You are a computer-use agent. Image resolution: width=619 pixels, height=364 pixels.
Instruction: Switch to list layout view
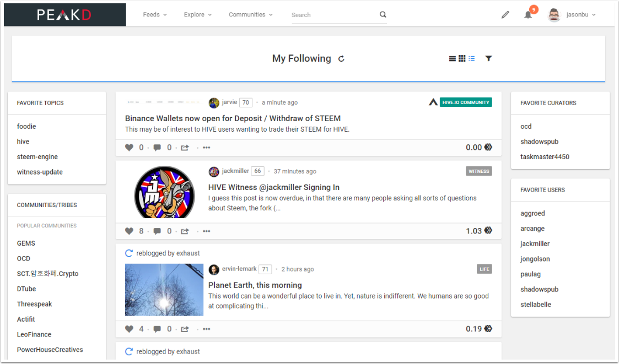click(453, 58)
